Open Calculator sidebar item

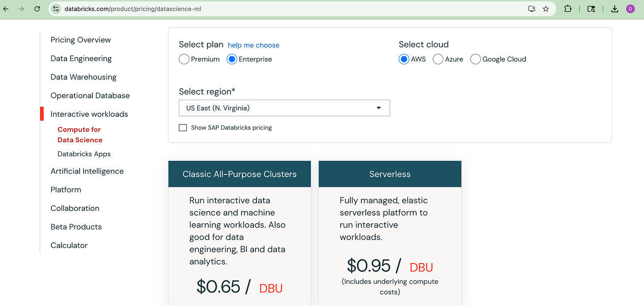pos(69,245)
